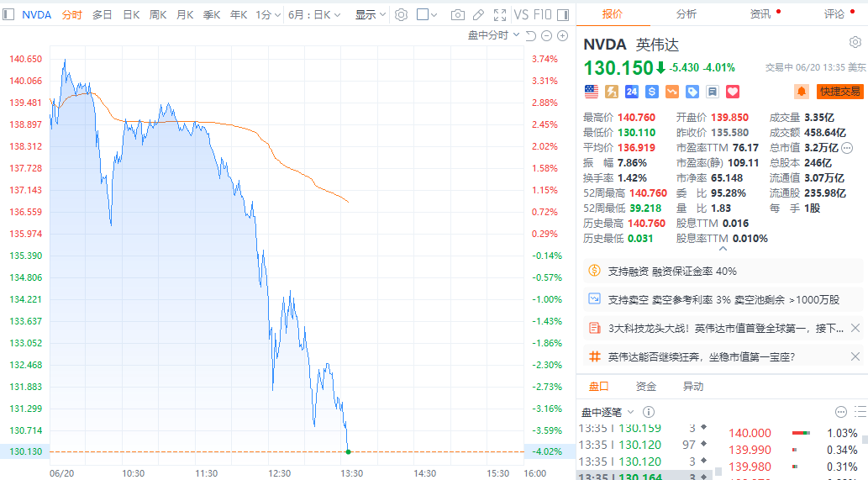
Task: Switch to 周K weekly candlestick
Action: [x=158, y=15]
